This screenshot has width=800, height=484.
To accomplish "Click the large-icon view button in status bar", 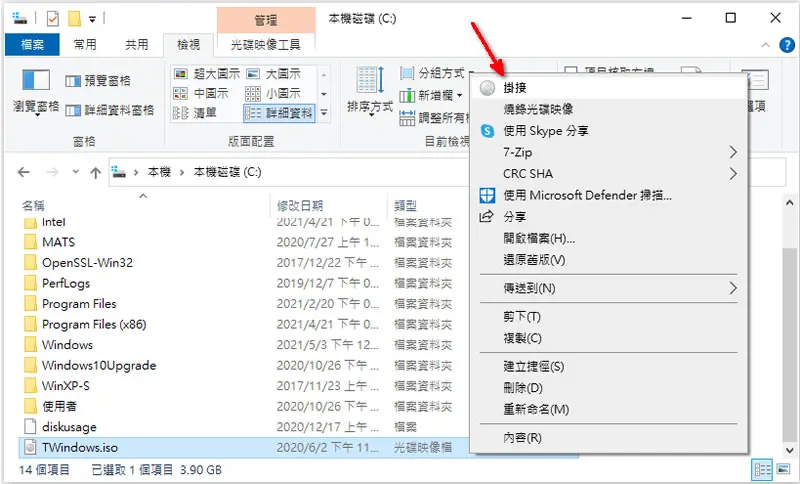I will (783, 469).
